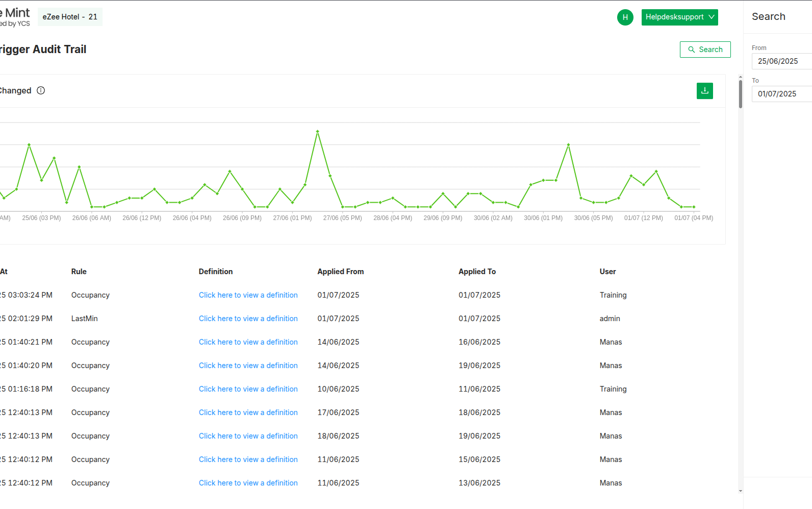
Task: View definition for the 01:16:18 PM Occupancy row
Action: [x=248, y=389]
